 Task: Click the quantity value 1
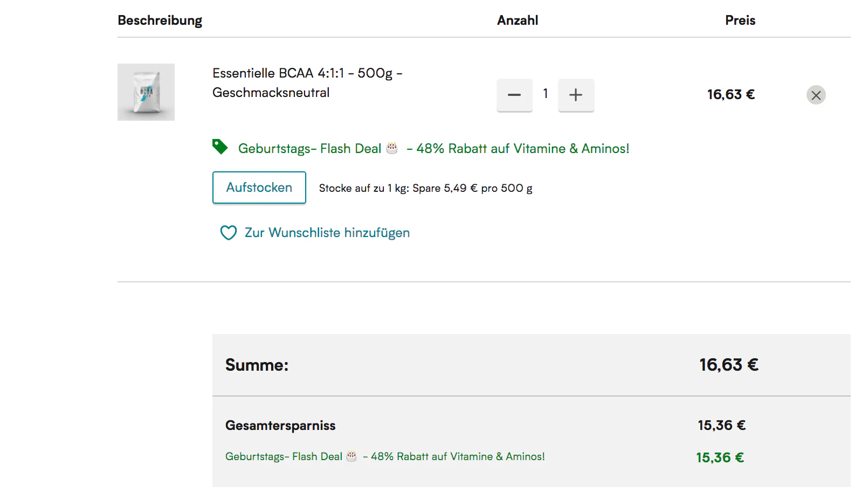pos(546,94)
